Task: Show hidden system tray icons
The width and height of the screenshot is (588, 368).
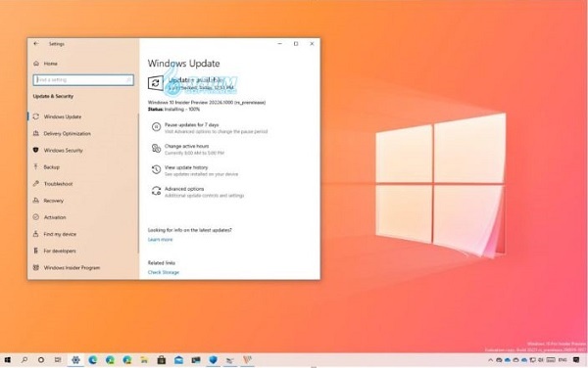Action: pos(491,360)
